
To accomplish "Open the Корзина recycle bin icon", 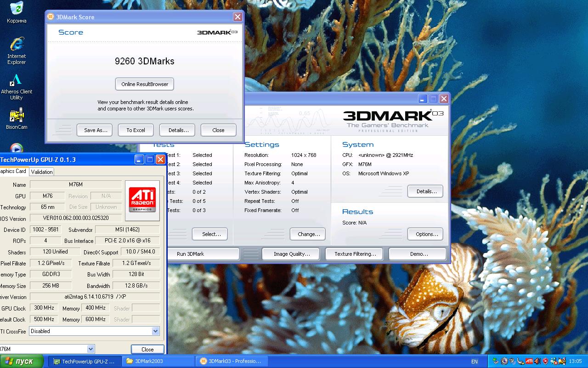I will click(x=17, y=12).
